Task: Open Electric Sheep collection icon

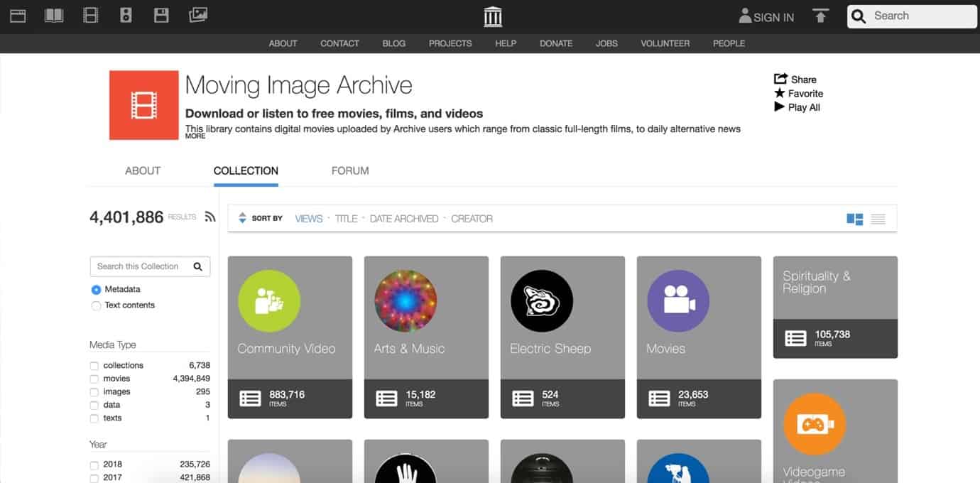Action: click(542, 301)
